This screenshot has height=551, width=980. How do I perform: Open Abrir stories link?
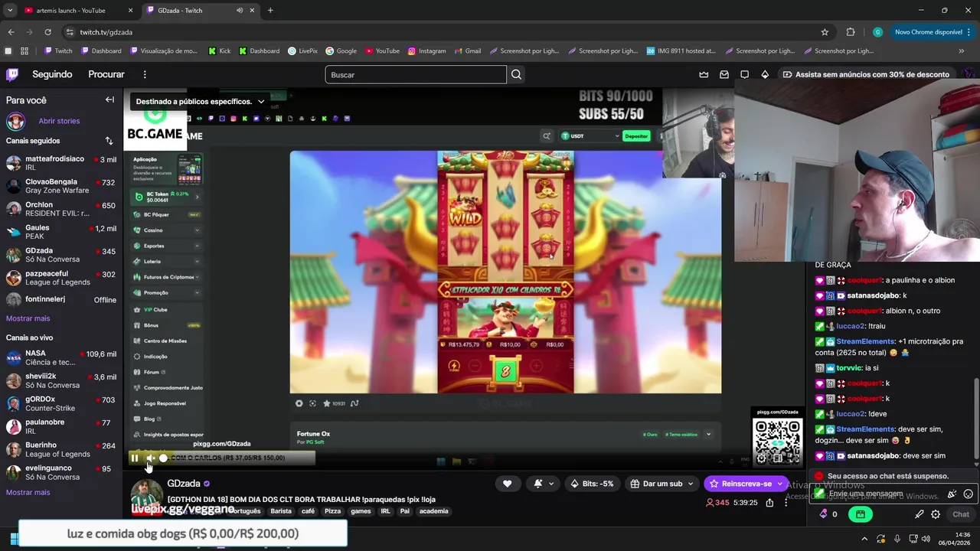pyautogui.click(x=59, y=121)
